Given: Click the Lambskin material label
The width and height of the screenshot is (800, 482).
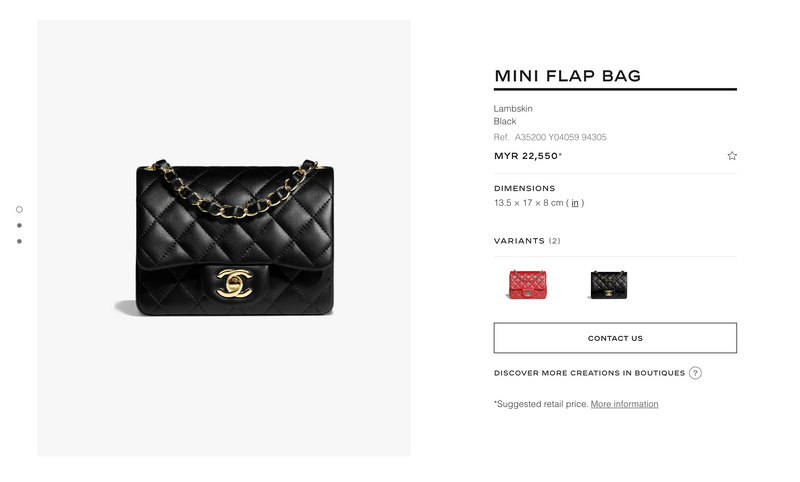Looking at the screenshot, I should pos(513,109).
